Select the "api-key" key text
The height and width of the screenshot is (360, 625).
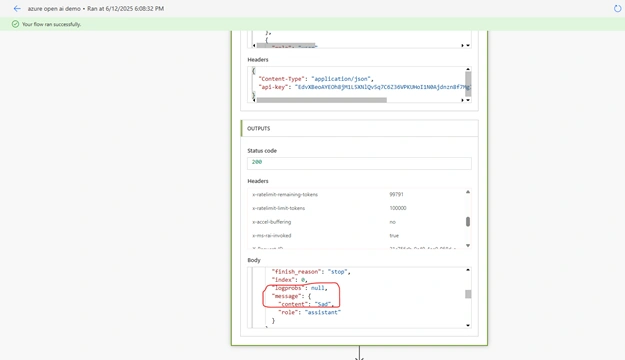coord(273,87)
